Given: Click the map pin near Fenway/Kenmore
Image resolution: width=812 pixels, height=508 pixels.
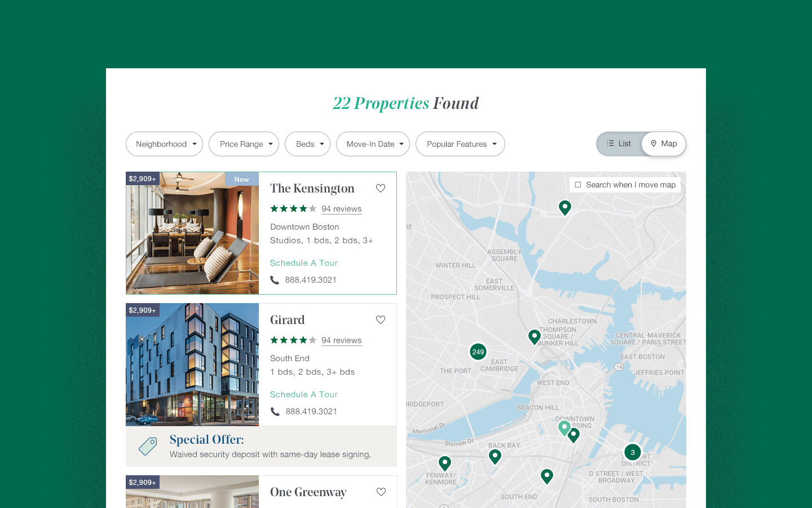Looking at the screenshot, I should (x=445, y=463).
